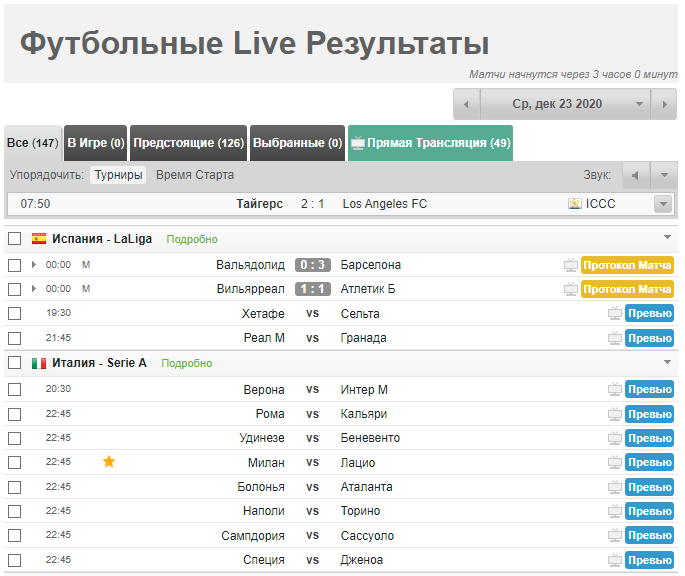
Task: Click the Spain flag icon
Action: [39, 239]
